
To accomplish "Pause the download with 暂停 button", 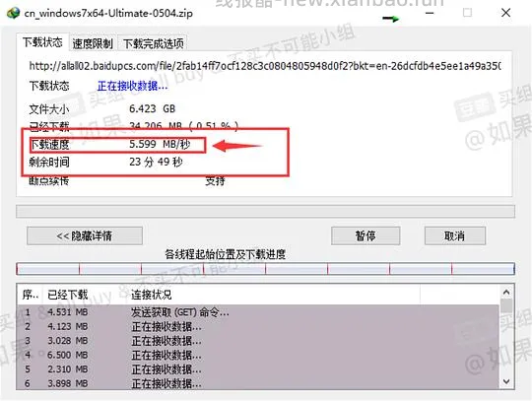I will pos(366,235).
